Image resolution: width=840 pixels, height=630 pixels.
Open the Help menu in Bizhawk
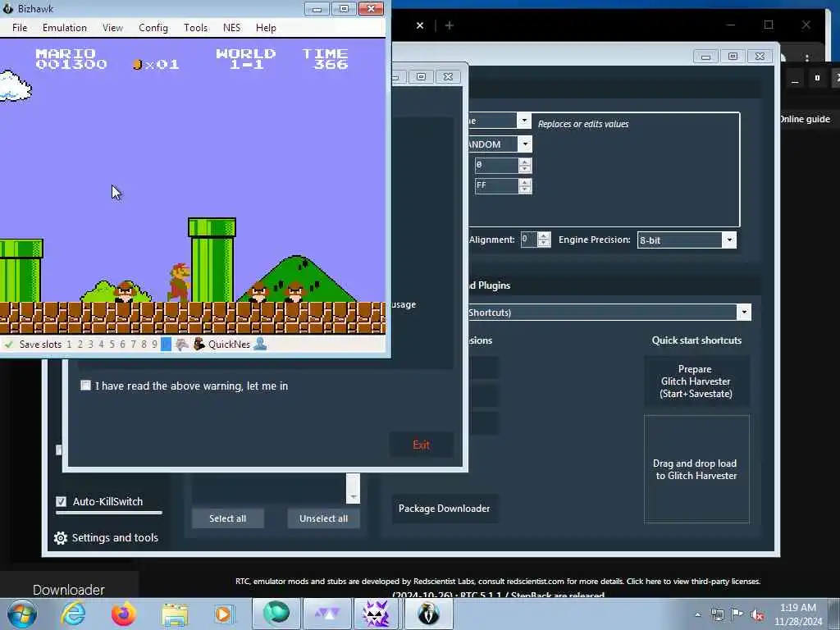266,28
